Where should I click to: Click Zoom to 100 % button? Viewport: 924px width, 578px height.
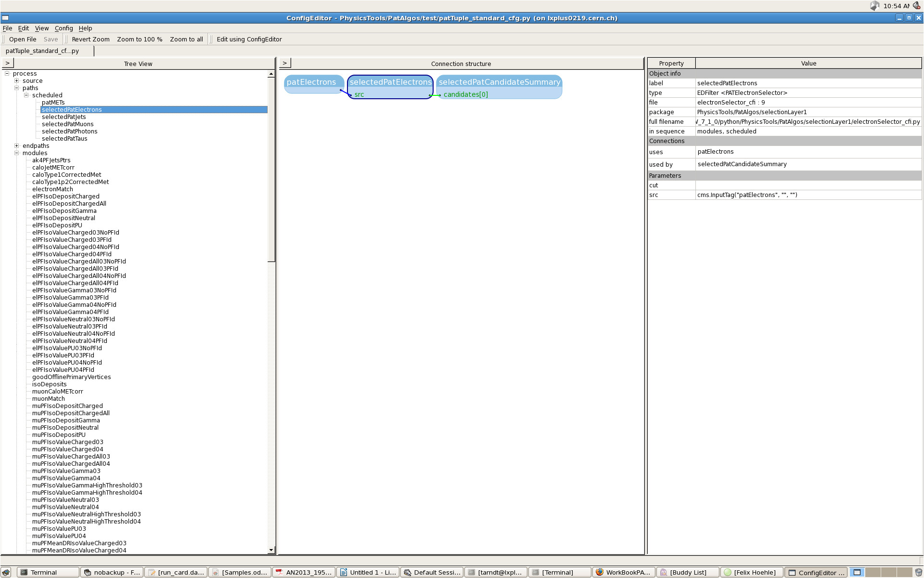point(140,39)
